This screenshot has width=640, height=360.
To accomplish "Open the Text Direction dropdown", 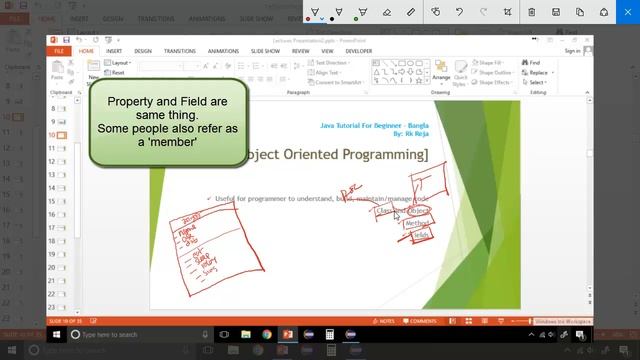I will click(x=329, y=62).
